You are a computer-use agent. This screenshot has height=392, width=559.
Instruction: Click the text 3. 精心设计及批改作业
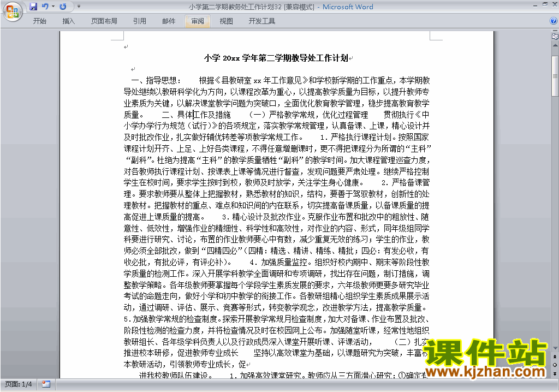coord(261,217)
